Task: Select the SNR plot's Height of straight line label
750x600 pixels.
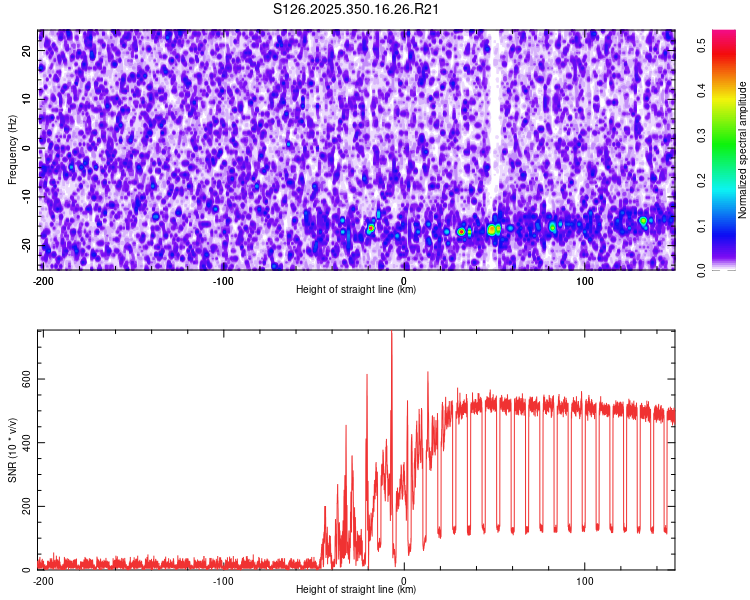Action: 356,589
